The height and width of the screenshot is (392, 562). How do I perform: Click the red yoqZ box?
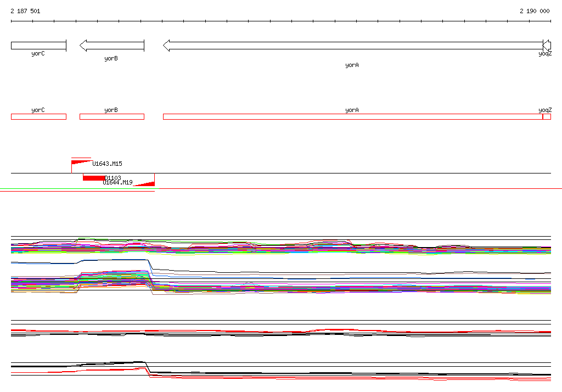tap(547, 116)
